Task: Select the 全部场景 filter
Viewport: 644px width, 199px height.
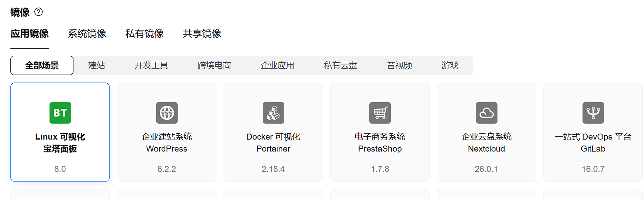Action: click(x=42, y=65)
